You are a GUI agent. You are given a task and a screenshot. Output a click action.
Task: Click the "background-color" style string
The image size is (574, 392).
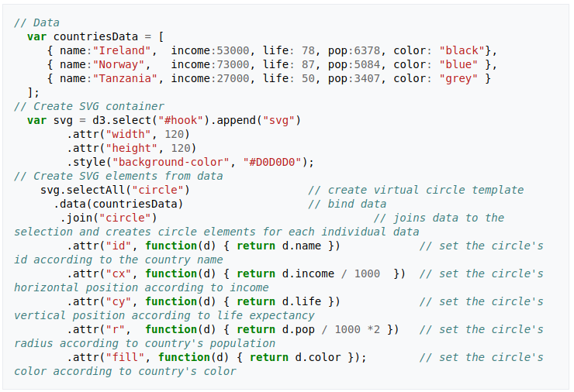[x=168, y=162]
